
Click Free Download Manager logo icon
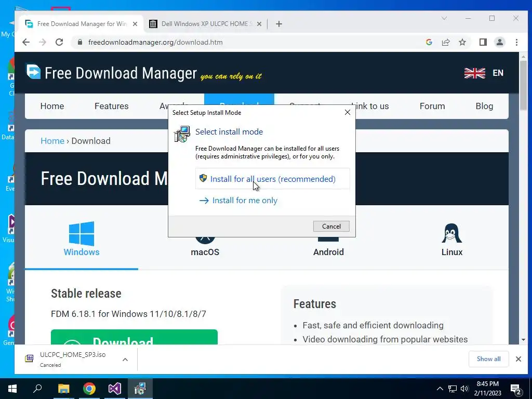pyautogui.click(x=33, y=71)
